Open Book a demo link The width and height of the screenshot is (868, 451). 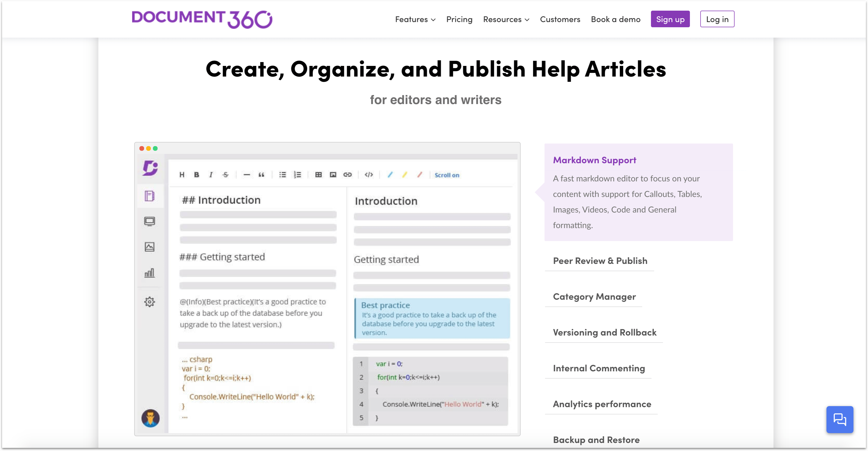pos(616,19)
